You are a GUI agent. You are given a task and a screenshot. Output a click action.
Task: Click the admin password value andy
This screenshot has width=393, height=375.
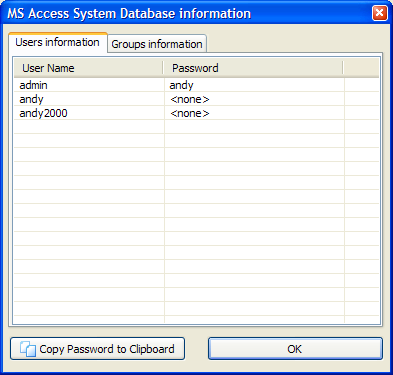(181, 85)
